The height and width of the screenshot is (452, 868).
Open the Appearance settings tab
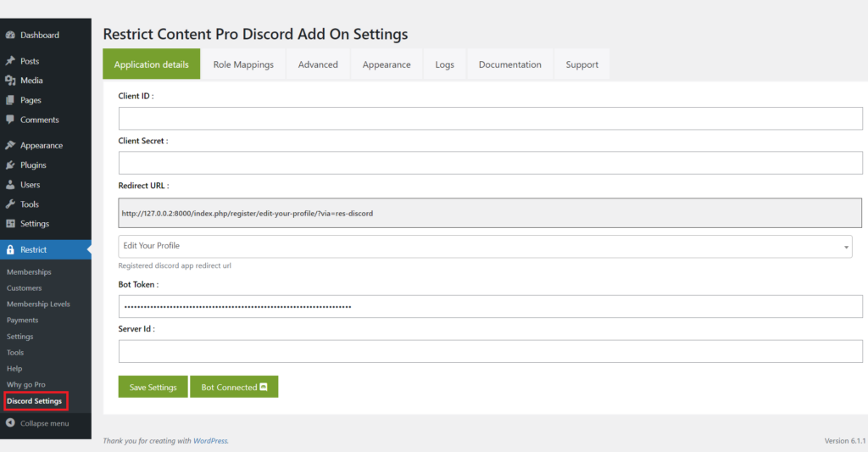coord(387,64)
